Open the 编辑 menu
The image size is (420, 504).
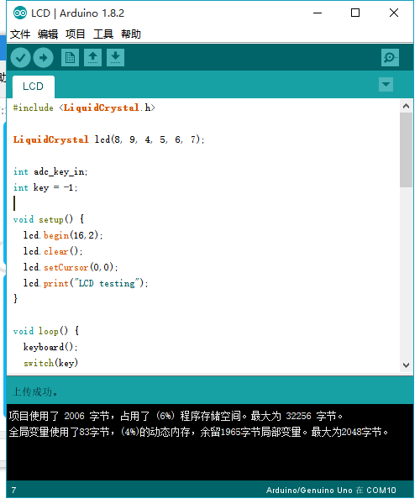coord(48,34)
